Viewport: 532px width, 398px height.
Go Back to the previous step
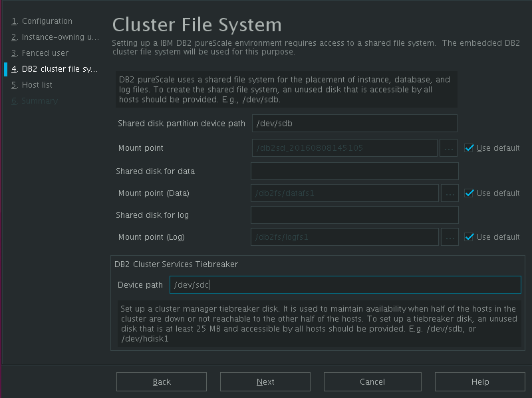[161, 381]
